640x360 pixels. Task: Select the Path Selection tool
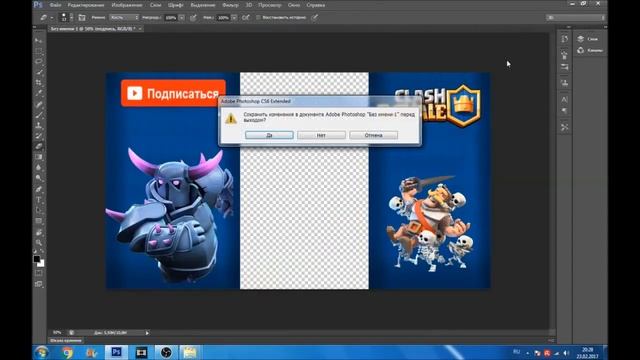tap(38, 211)
